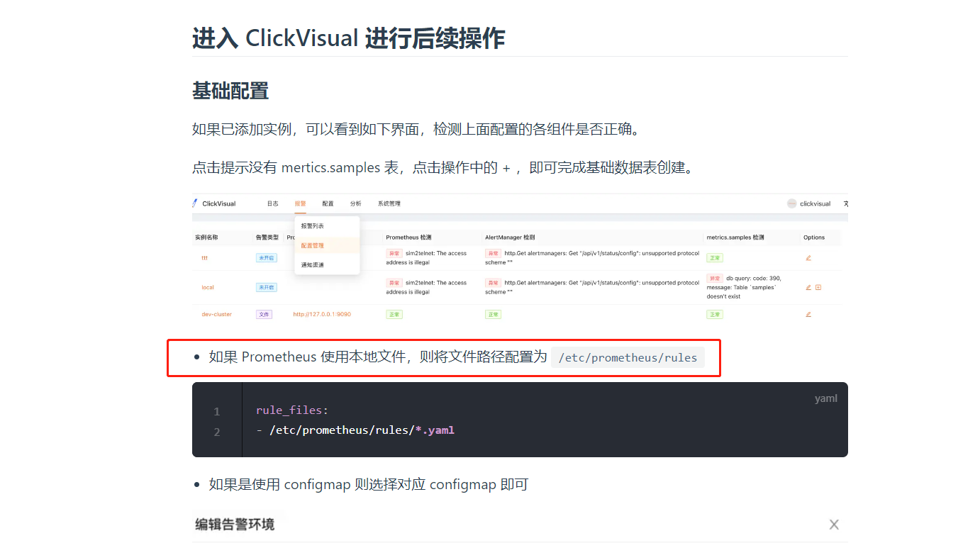The width and height of the screenshot is (980, 543).
Task: Click the edit pencil icon for dev-cluster instance
Action: coord(808,314)
